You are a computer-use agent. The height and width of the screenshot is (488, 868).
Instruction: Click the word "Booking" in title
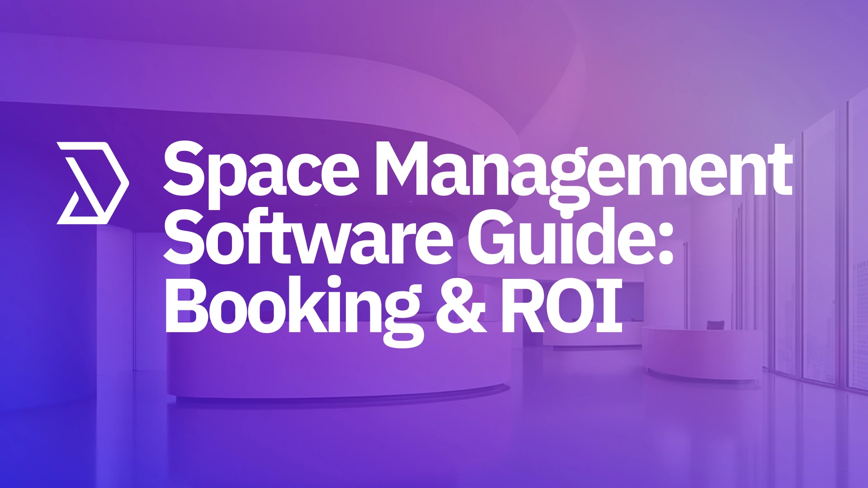coord(294,307)
